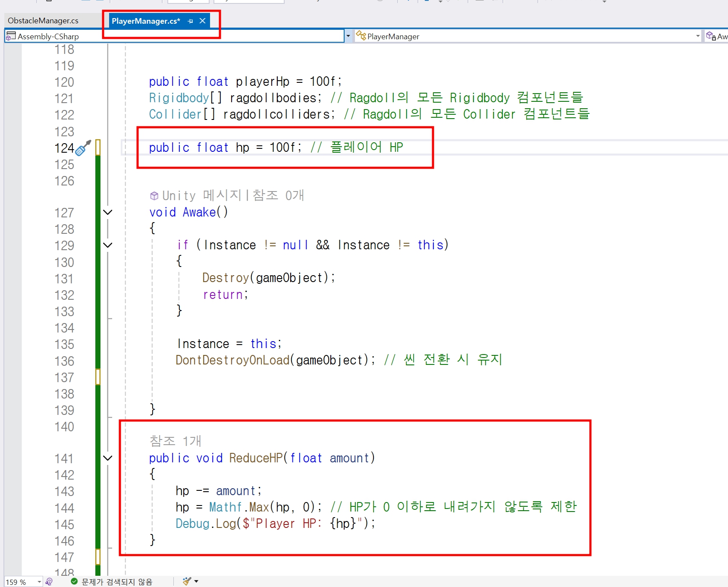Click 'DontDestroyOnLoad' call on line 136
Screen dimensions: 728x587
tap(232, 360)
